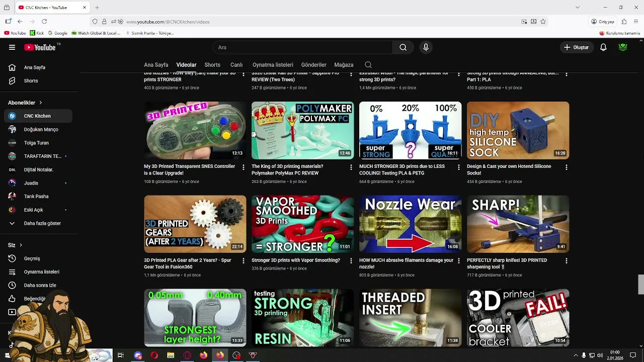The height and width of the screenshot is (362, 644).
Task: Open CNC Kitchen subscription in sidebar
Action: [x=38, y=116]
